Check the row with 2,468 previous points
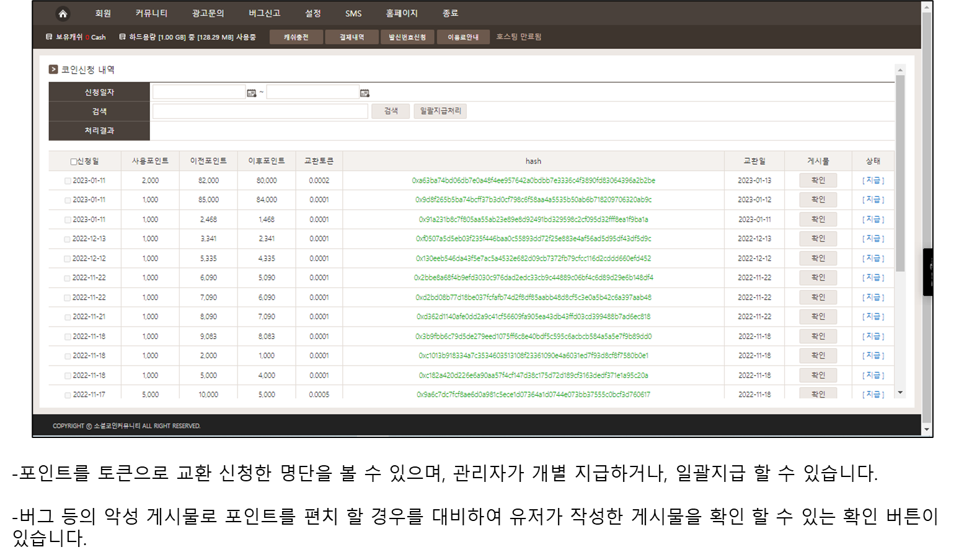The image size is (964, 560). pos(68,220)
